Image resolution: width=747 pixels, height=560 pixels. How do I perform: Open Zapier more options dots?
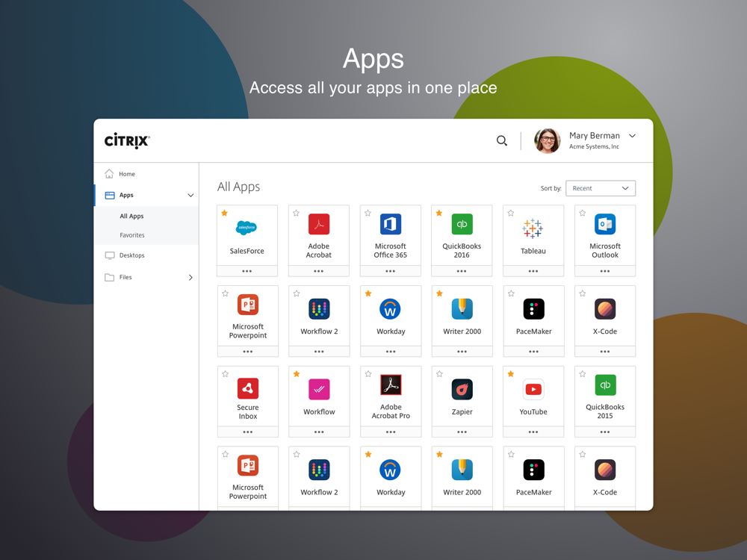click(462, 432)
